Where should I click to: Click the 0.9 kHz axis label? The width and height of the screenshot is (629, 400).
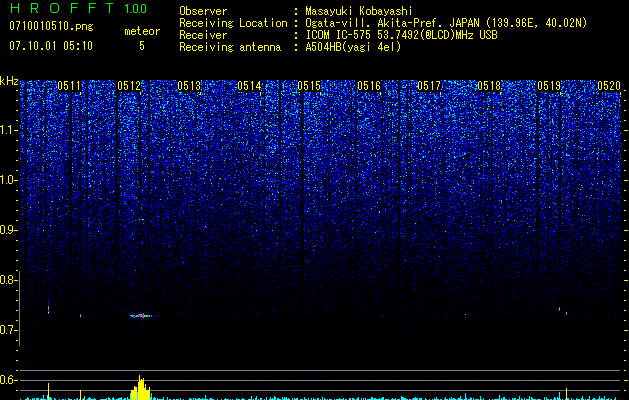click(x=8, y=230)
